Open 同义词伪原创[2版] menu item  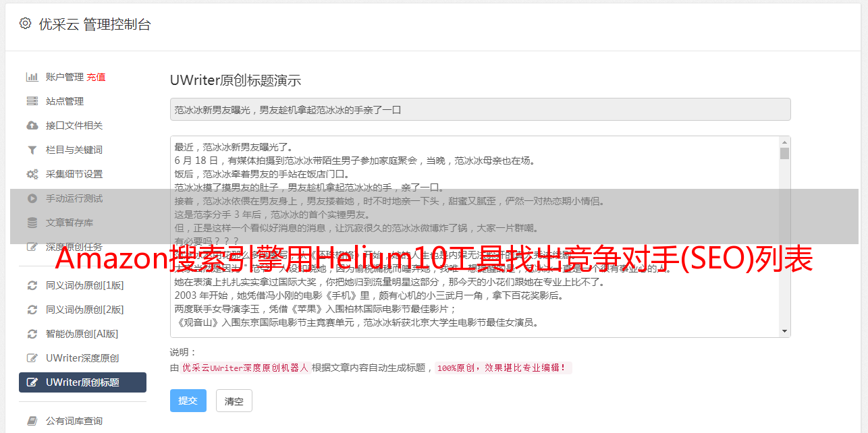(x=82, y=310)
